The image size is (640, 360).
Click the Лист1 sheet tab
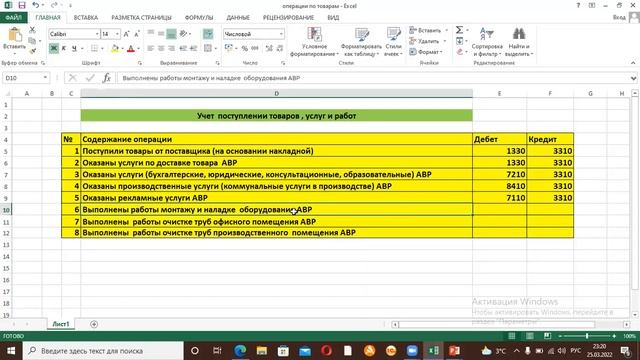click(61, 324)
